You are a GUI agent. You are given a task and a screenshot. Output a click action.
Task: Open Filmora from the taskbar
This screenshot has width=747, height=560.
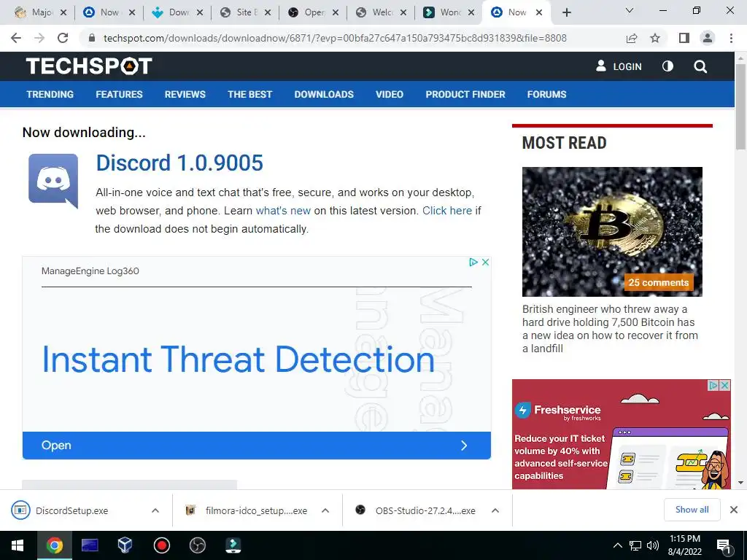(233, 545)
